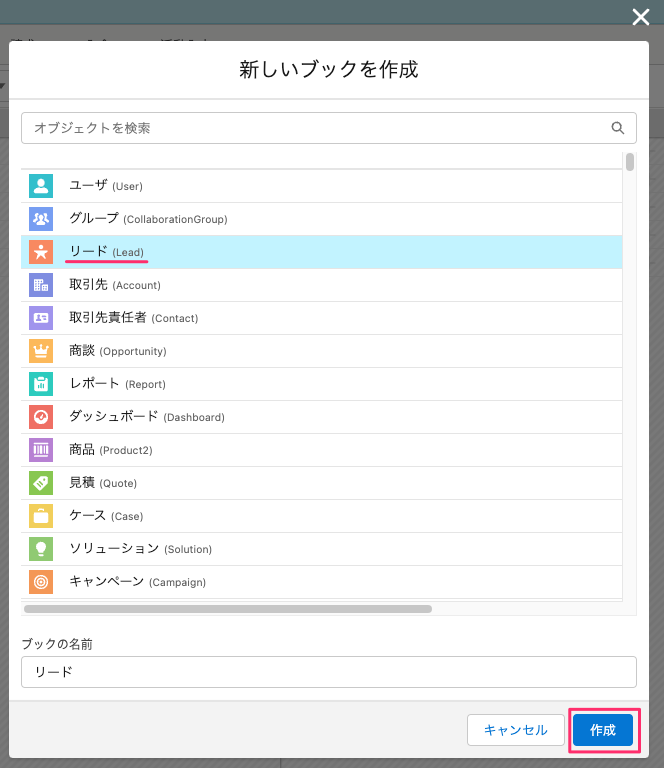Click the ダッシュボード (Dashboard) gauge icon
The width and height of the screenshot is (664, 768).
coord(41,417)
